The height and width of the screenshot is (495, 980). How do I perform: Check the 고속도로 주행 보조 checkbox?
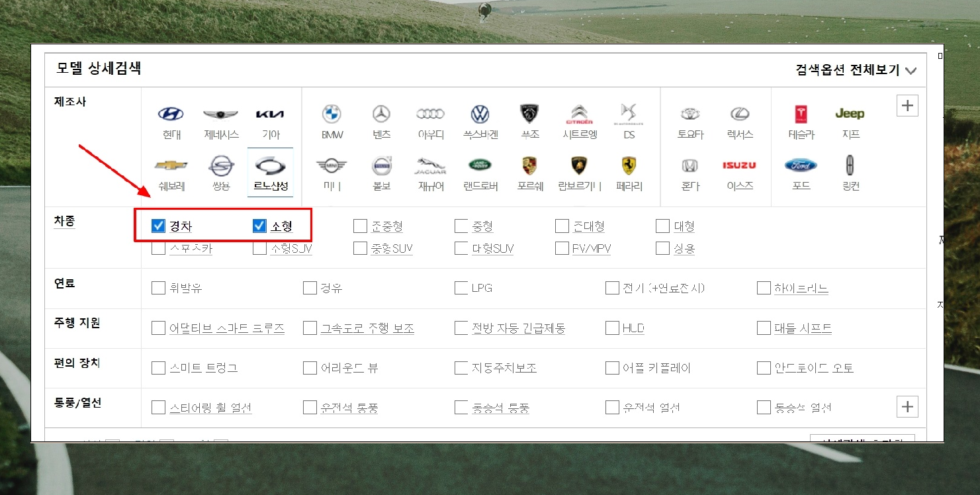coord(310,328)
